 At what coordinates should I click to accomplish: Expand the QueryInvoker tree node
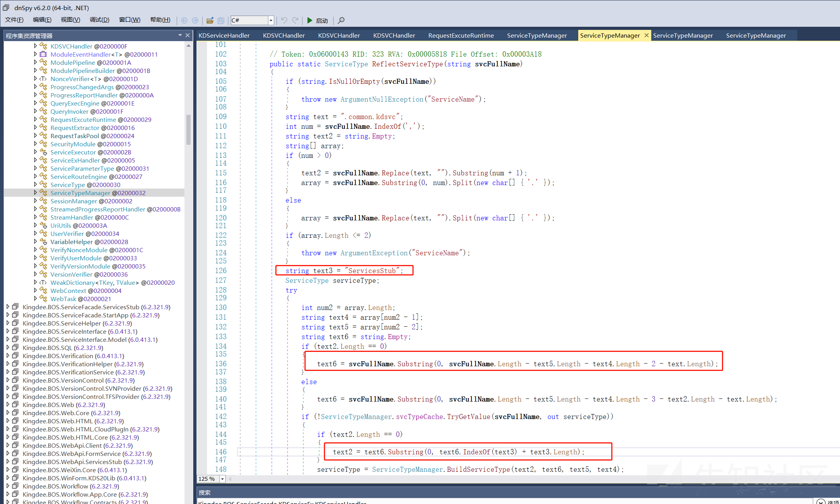point(35,111)
